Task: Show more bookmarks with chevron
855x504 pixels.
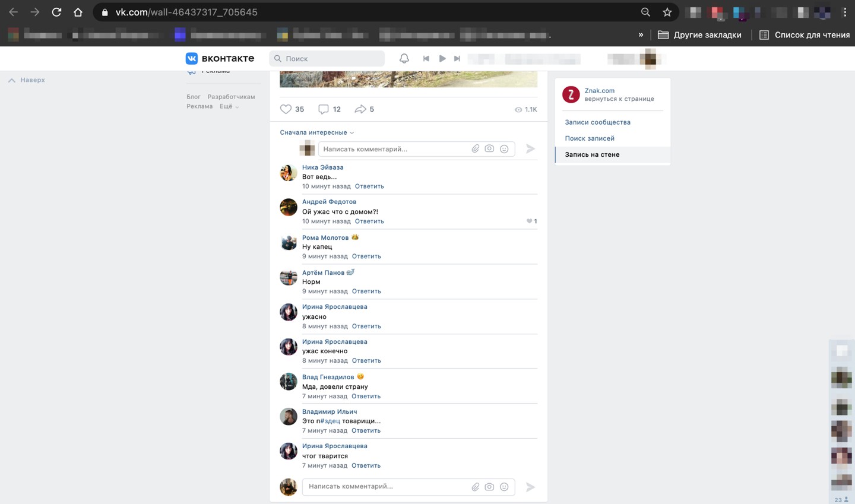Action: pyautogui.click(x=641, y=35)
